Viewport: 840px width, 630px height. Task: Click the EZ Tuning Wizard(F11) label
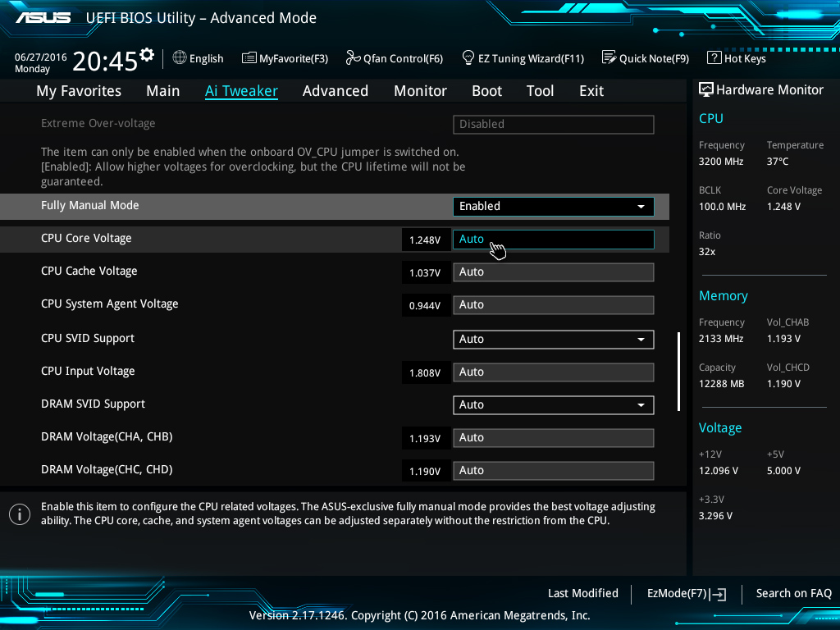531,58
